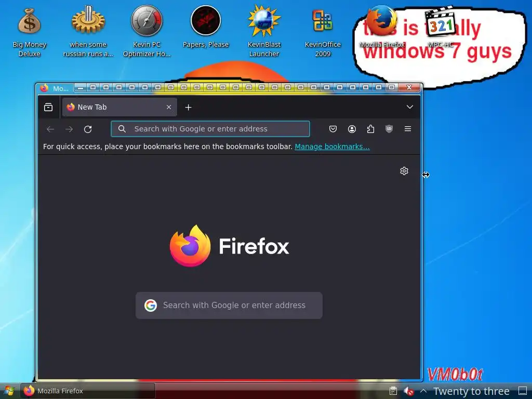The width and height of the screenshot is (532, 399).
Task: Reload the current page
Action: coord(88,129)
